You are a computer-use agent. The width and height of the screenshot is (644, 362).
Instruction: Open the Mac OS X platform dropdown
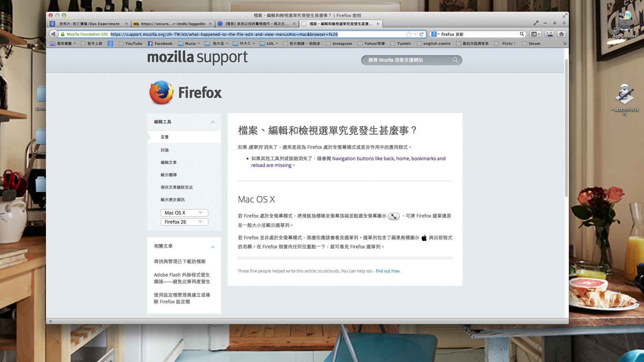(x=184, y=213)
